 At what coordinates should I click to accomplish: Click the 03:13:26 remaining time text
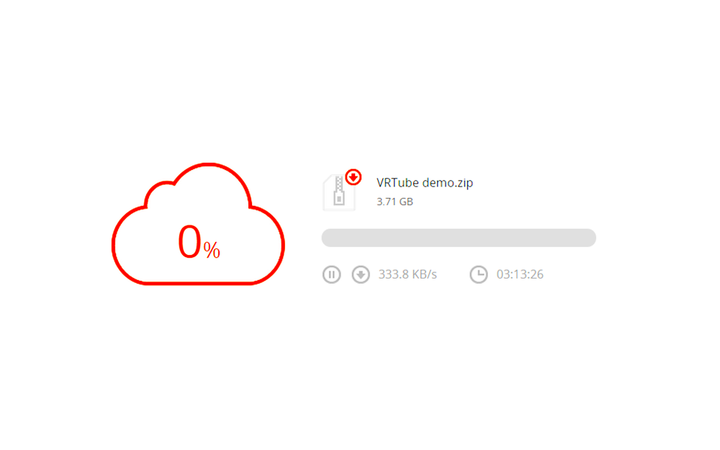coord(520,275)
